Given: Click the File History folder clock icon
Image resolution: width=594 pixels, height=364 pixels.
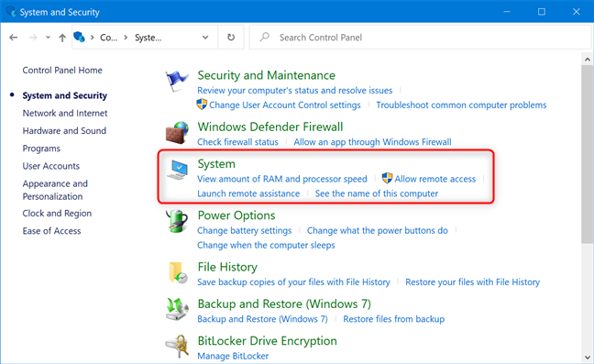Looking at the screenshot, I should [178, 272].
